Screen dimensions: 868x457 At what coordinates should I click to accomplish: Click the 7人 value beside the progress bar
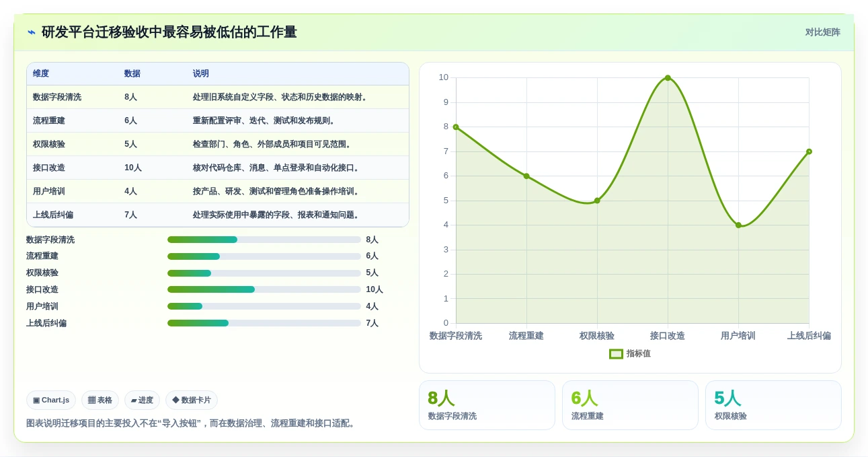tap(372, 323)
